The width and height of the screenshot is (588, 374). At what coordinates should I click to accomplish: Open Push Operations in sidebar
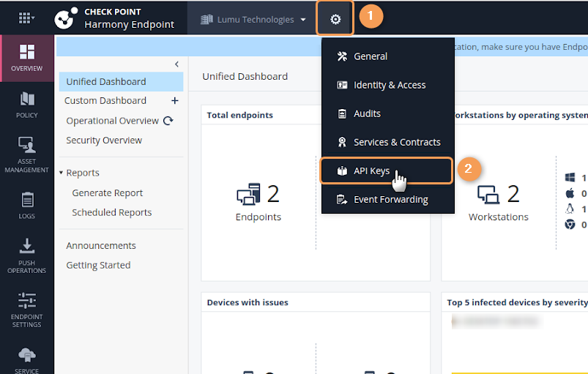[27, 255]
